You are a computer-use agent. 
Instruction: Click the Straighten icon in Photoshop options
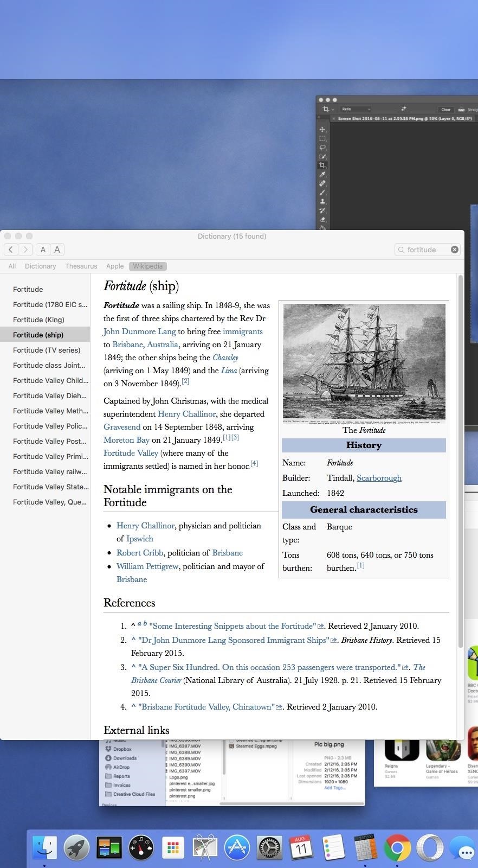coord(461,110)
